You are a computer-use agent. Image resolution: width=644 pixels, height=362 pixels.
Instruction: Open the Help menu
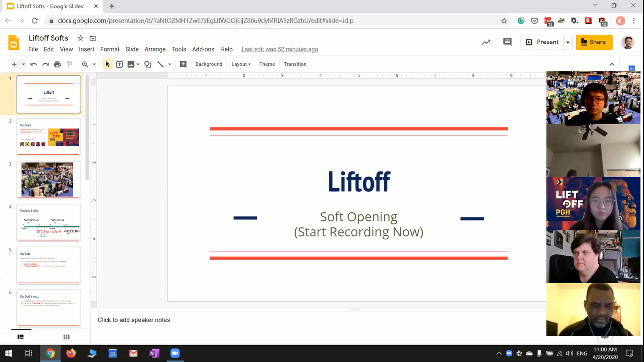tap(226, 49)
